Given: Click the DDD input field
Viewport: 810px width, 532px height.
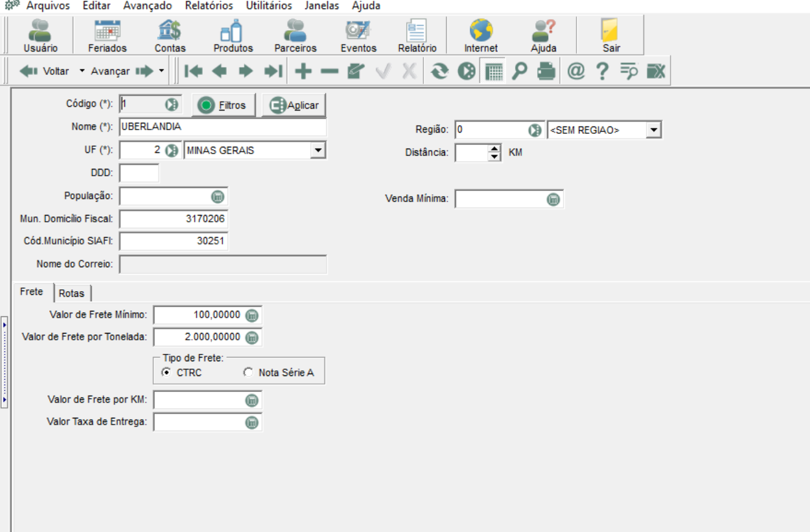Looking at the screenshot, I should click(x=140, y=173).
